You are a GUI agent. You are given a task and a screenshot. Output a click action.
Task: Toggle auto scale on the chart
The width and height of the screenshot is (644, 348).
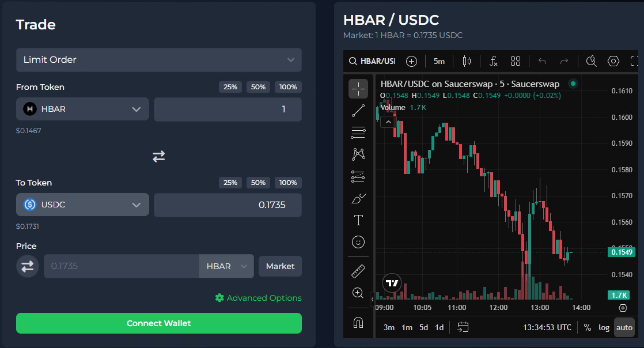[x=624, y=327]
